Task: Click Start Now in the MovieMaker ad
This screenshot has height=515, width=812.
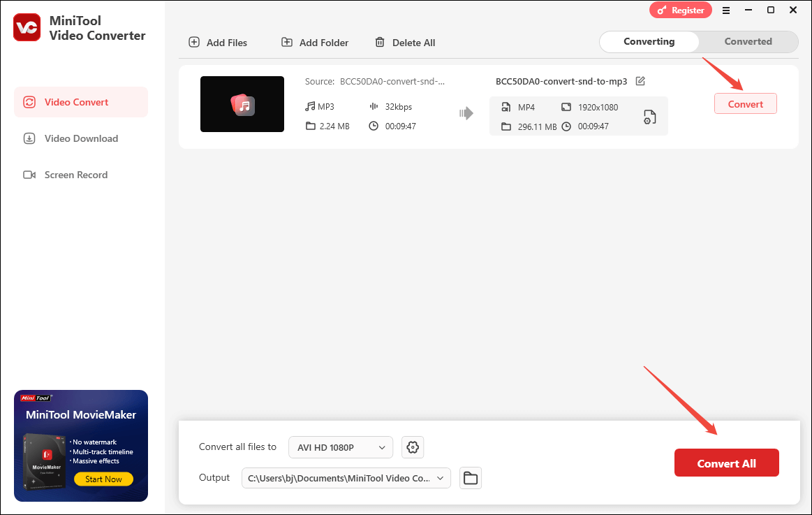Action: coord(103,479)
